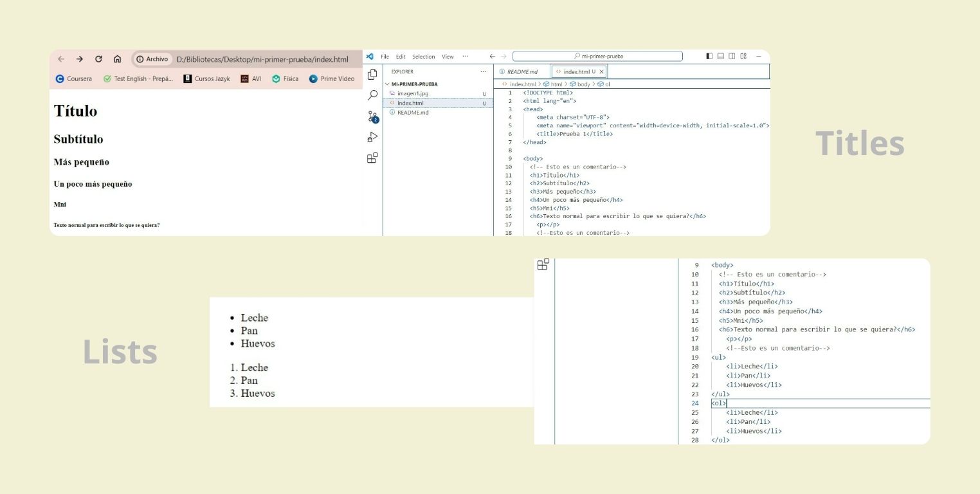
Task: Open the Edit menu in VS Code
Action: point(401,57)
